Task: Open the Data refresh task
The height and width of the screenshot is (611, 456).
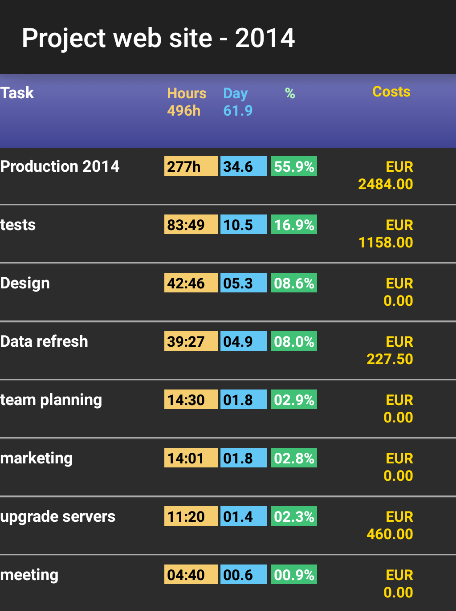Action: (x=228, y=350)
